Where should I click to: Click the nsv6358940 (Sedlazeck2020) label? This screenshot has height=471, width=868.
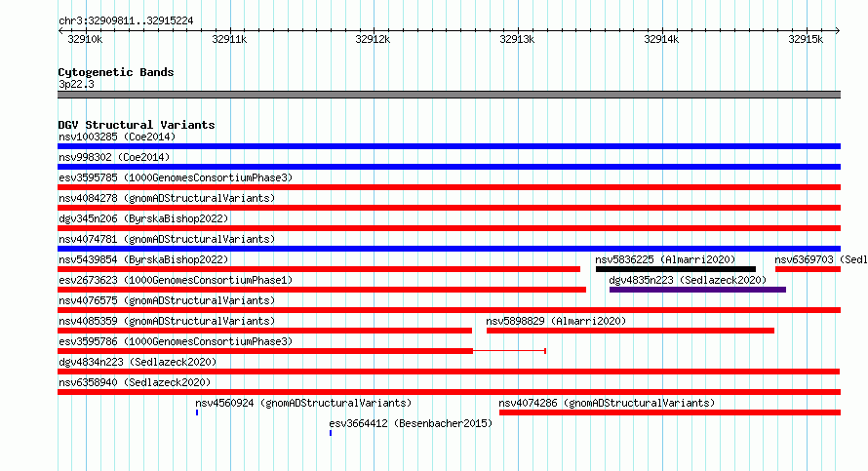click(135, 382)
